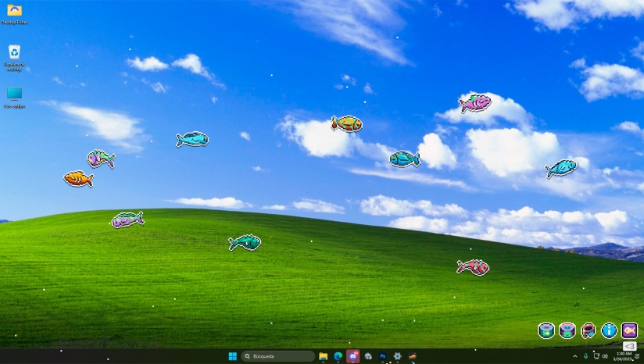Open the notification center icon
The height and width of the screenshot is (364, 644).
[638, 356]
